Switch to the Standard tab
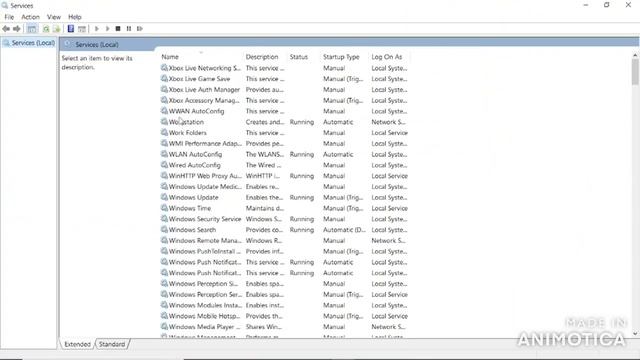640x360 pixels. tap(112, 344)
